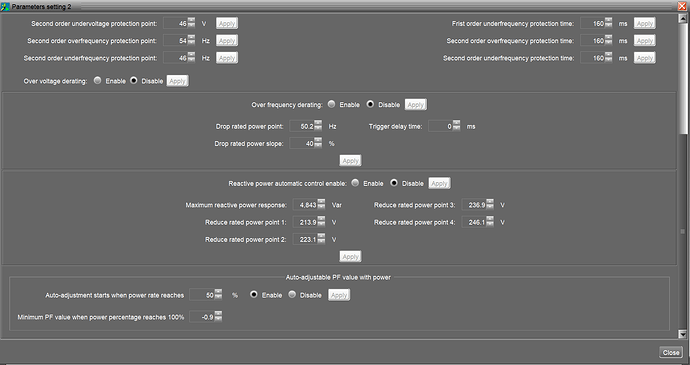Click the Maximum reactive power response value field
The width and height of the screenshot is (690, 365).
point(305,205)
